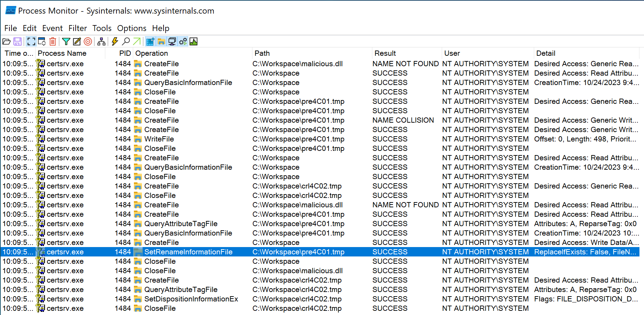Click the file system icon beside SetRenameInformationFile
Viewport: 644px width, 315px height.
(138, 252)
